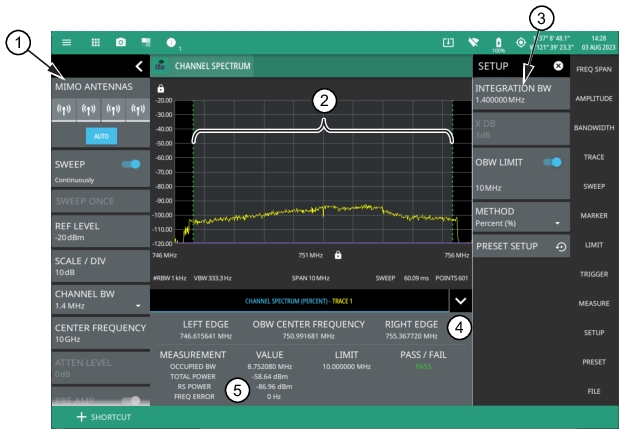
Task: Click the INTEGRATION BW field
Action: point(521,95)
